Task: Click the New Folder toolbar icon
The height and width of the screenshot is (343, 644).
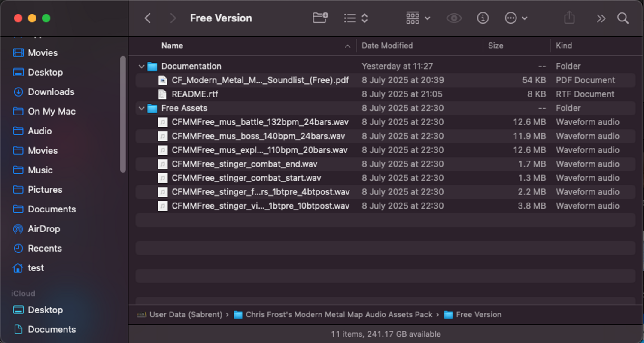Action: click(320, 18)
